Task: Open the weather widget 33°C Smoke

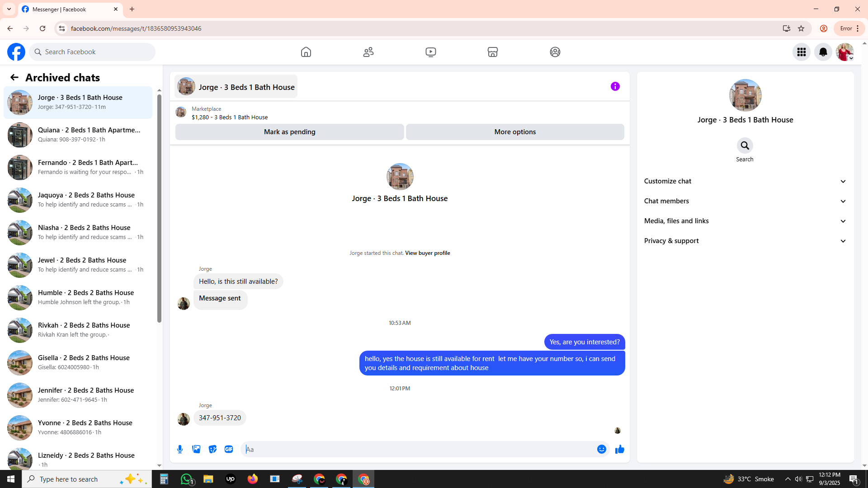Action: [x=749, y=479]
